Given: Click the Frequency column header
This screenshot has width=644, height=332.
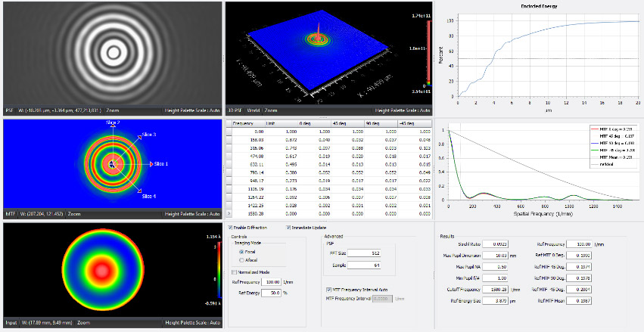Looking at the screenshot, I should pyautogui.click(x=243, y=123).
